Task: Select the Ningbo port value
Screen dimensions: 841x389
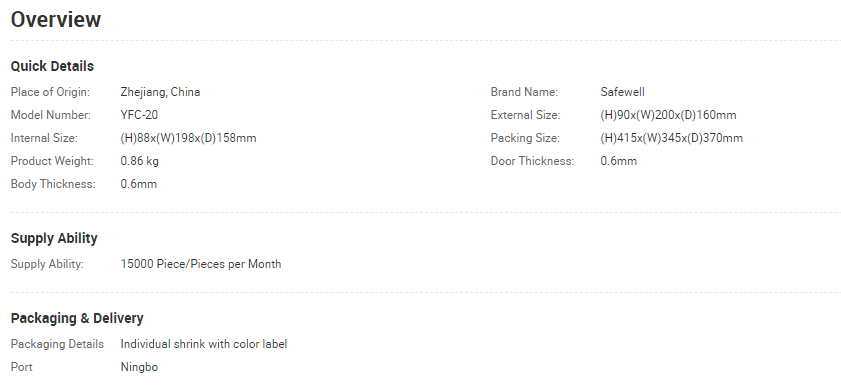Action: pyautogui.click(x=139, y=368)
